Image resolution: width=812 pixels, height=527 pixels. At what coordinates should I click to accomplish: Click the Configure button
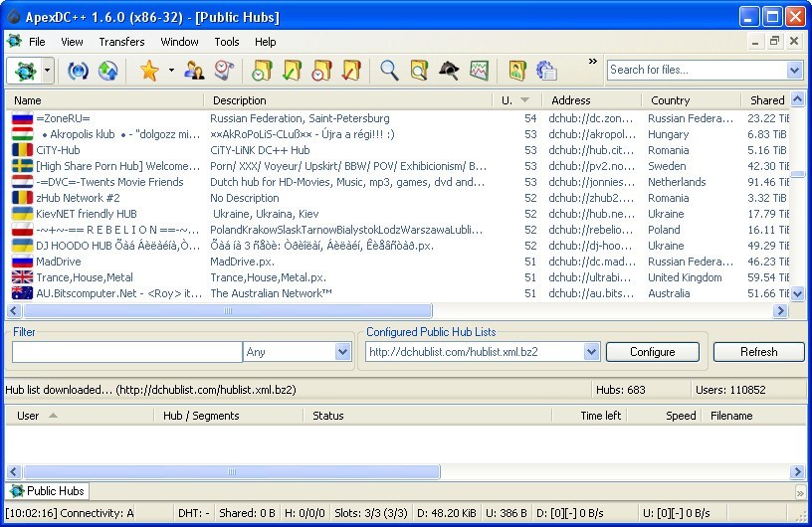tap(653, 352)
